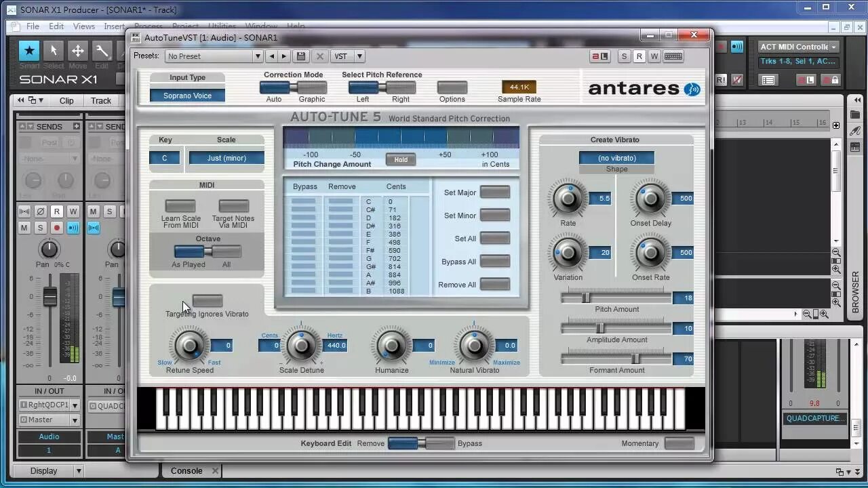Viewport: 868px width, 488px height.
Task: Open the Clip tab menu
Action: click(66, 100)
